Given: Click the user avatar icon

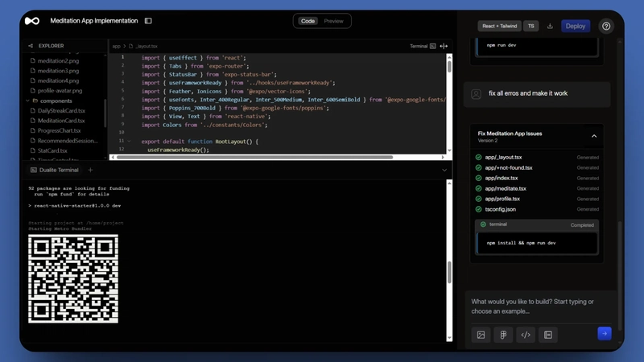Looking at the screenshot, I should pos(476,94).
